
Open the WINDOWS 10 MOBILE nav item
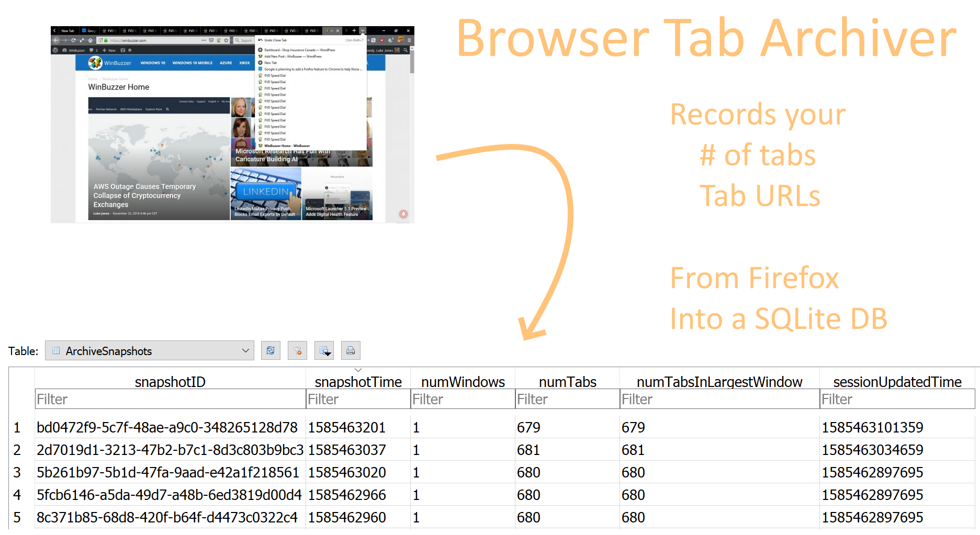[193, 63]
